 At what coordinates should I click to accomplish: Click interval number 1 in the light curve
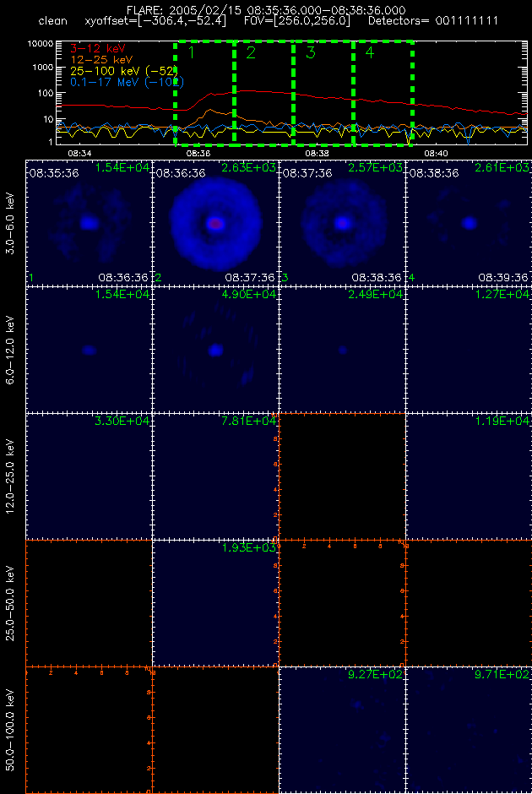click(x=192, y=52)
